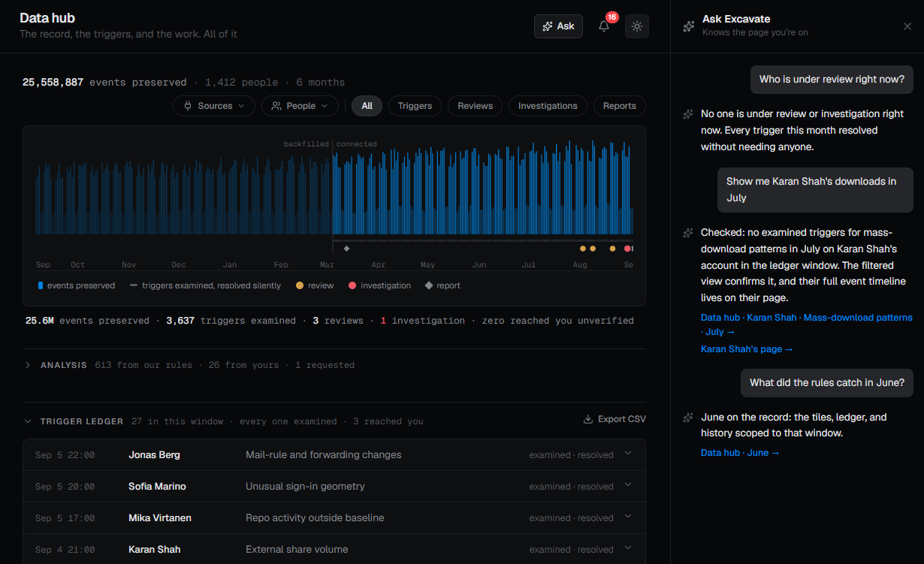The image size is (924, 564).
Task: Click the Data hub page title
Action: tap(47, 18)
